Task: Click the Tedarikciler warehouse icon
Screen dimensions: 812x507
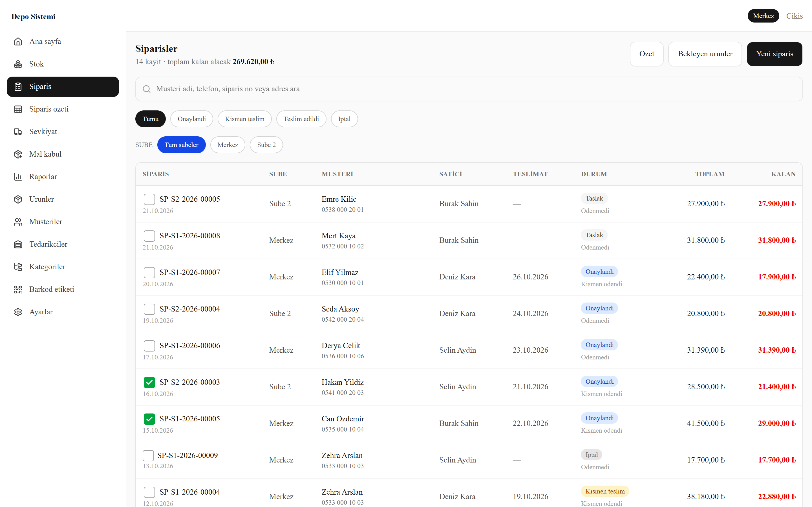Action: [18, 244]
